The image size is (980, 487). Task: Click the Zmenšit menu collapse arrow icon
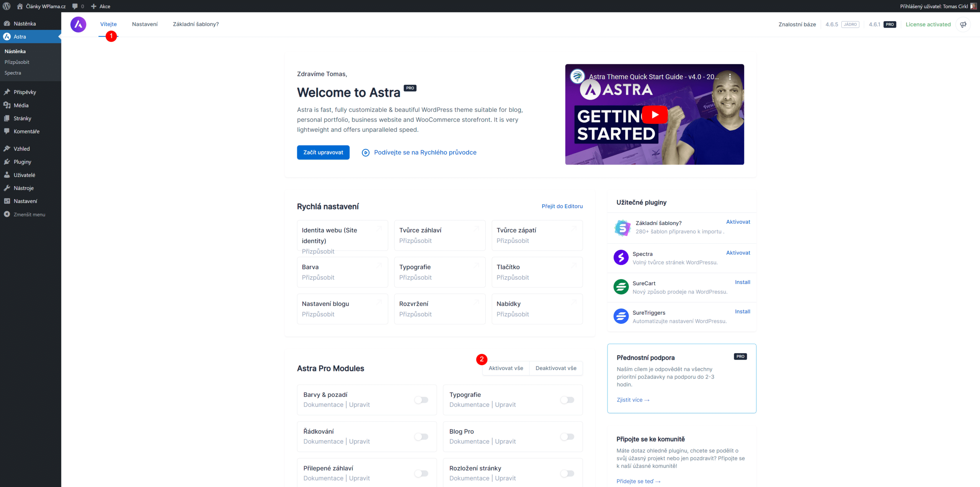coord(7,214)
